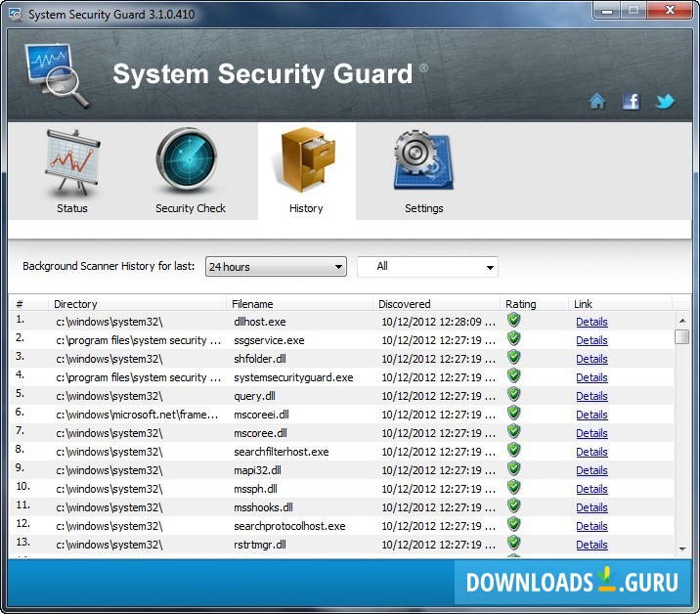This screenshot has height=614, width=700.
Task: Click green shield rating for ssgservice.exe
Action: pyautogui.click(x=514, y=339)
